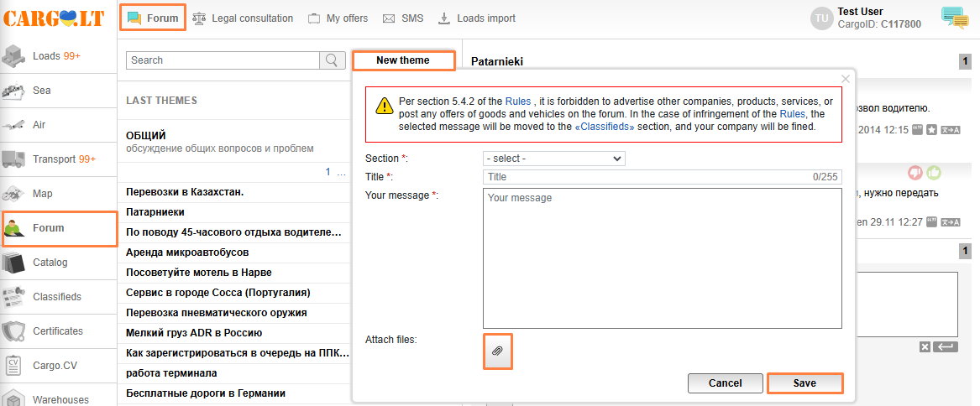Click the green thumbs-up icon
Screen dimensions: 980x406
(x=933, y=173)
